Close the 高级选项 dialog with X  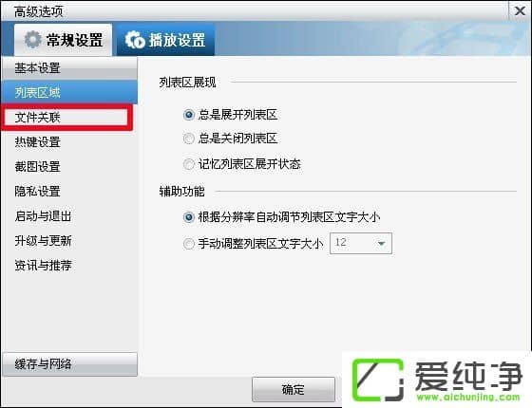click(x=520, y=11)
